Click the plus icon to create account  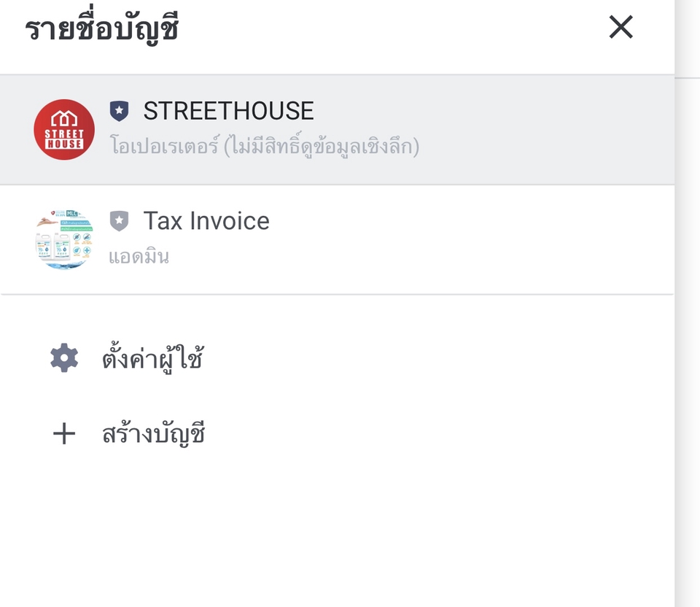click(64, 434)
